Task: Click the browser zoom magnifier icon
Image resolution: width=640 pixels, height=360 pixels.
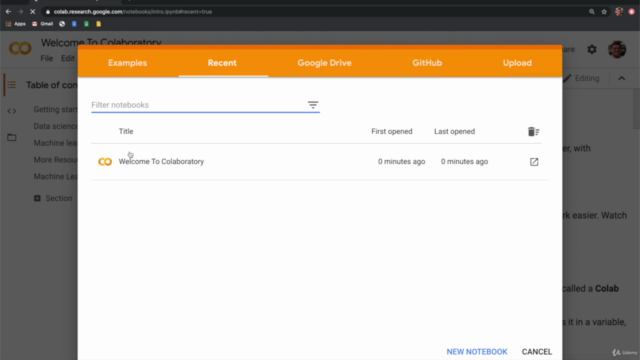Action: point(591,12)
